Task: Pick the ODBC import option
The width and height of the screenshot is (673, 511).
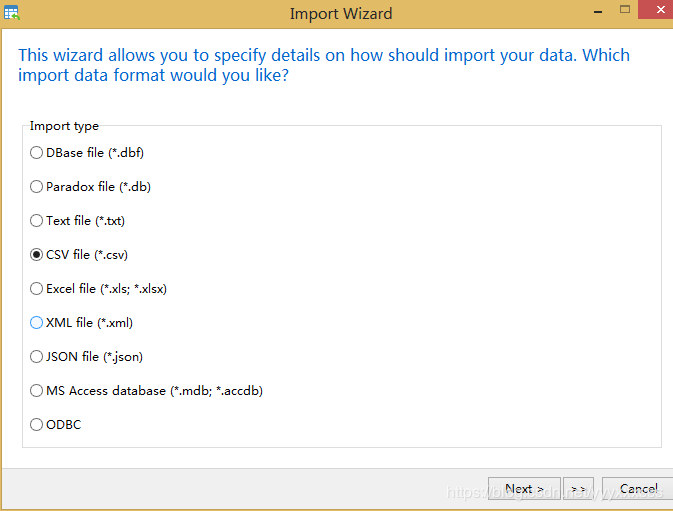Action: pyautogui.click(x=37, y=425)
